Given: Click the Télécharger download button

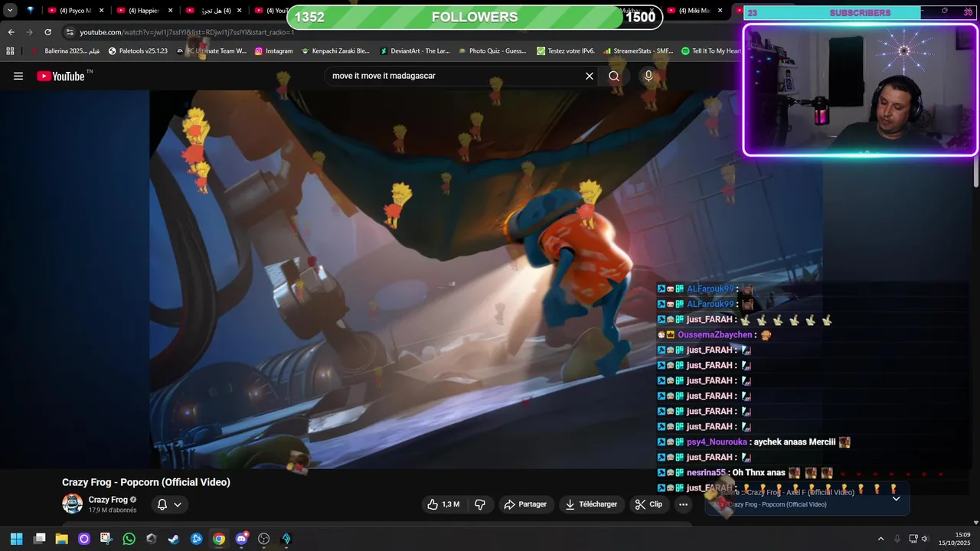Looking at the screenshot, I should 590,504.
